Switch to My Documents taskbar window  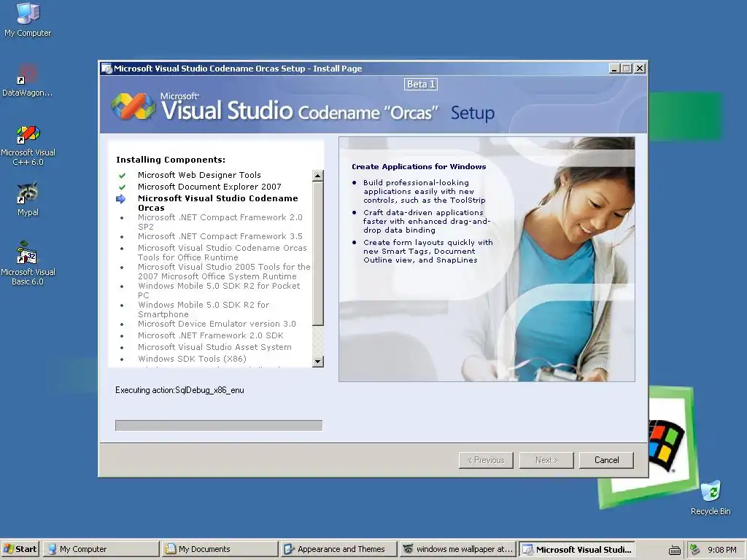click(x=220, y=549)
